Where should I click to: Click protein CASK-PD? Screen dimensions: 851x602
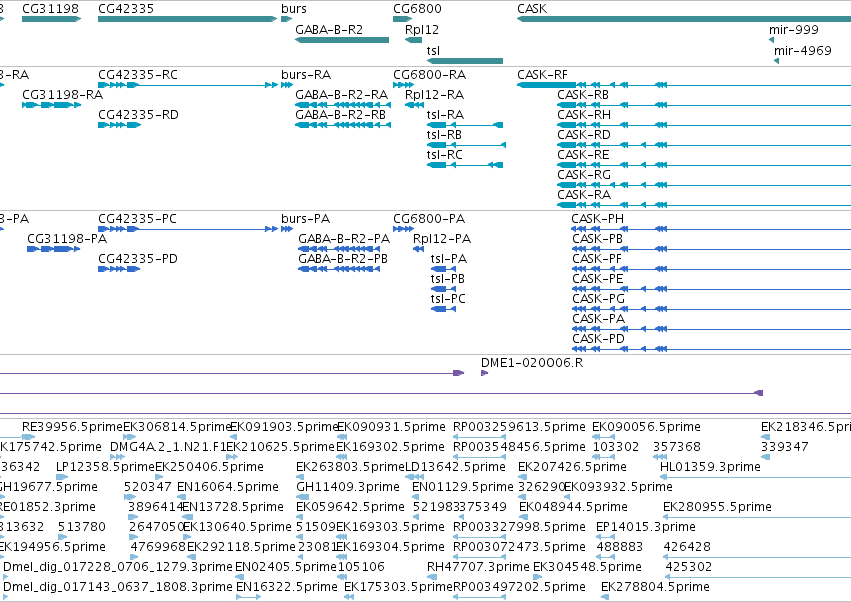click(711, 350)
